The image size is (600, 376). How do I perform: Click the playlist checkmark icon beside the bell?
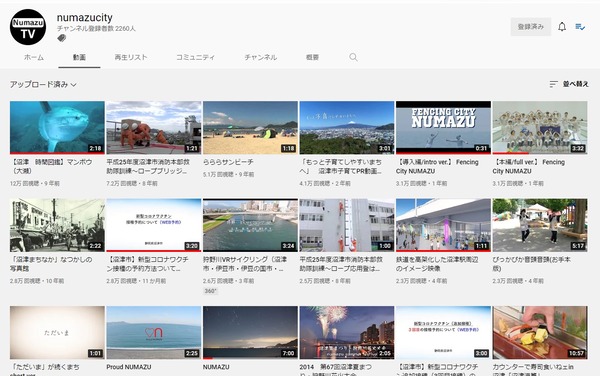tap(580, 27)
